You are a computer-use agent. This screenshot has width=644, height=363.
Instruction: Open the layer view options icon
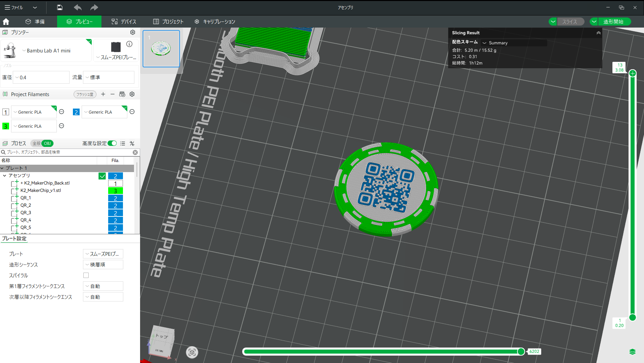(x=632, y=352)
